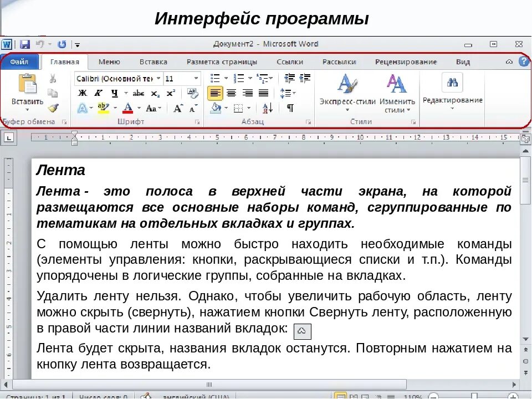Insert a bulleted list

(x=215, y=78)
